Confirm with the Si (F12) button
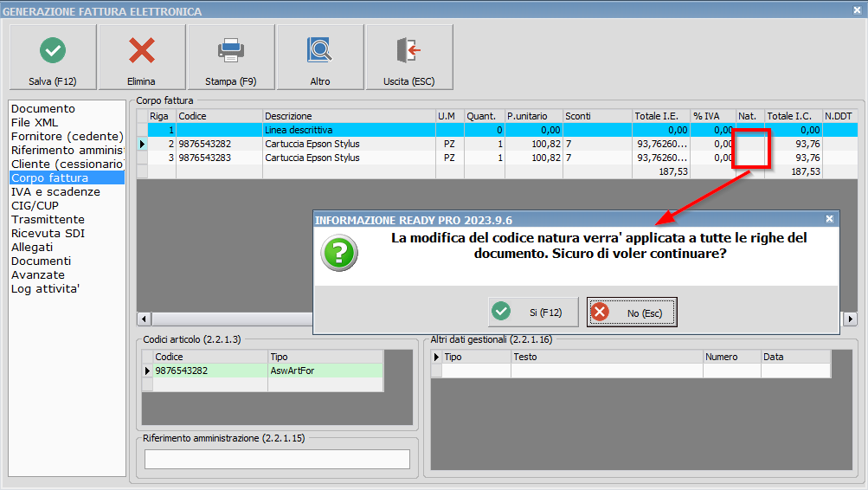Viewport: 868px width, 490px height. point(533,313)
